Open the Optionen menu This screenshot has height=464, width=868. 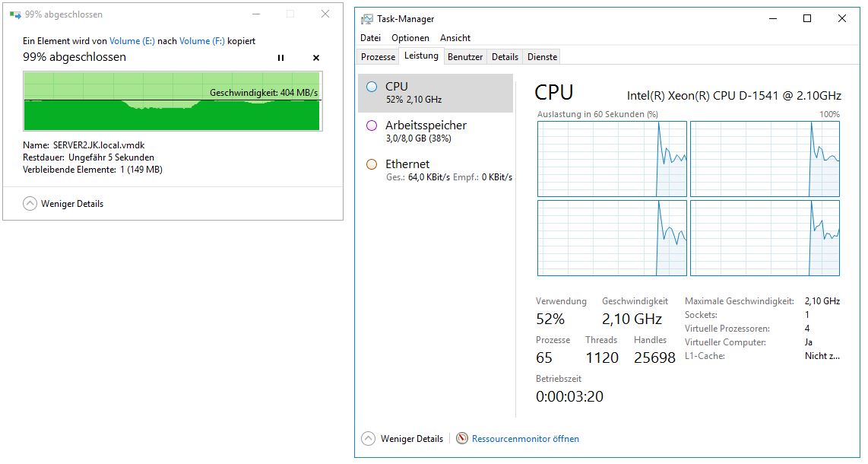coord(410,37)
